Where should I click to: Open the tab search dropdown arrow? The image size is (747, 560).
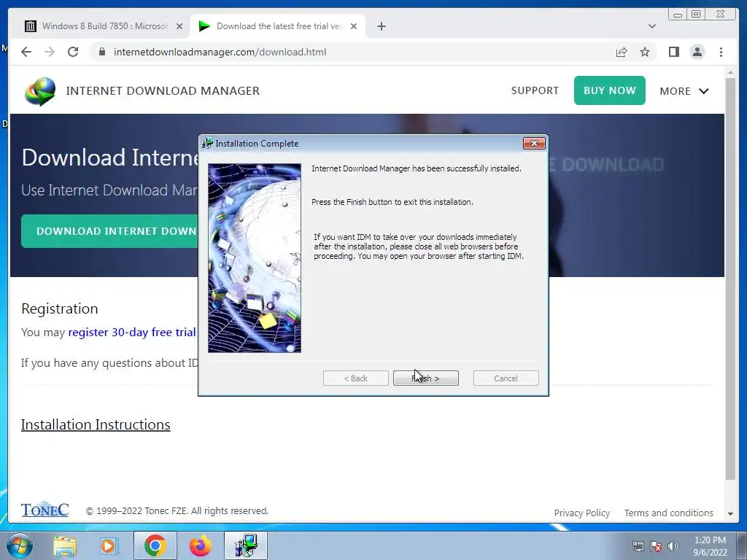[x=651, y=26]
